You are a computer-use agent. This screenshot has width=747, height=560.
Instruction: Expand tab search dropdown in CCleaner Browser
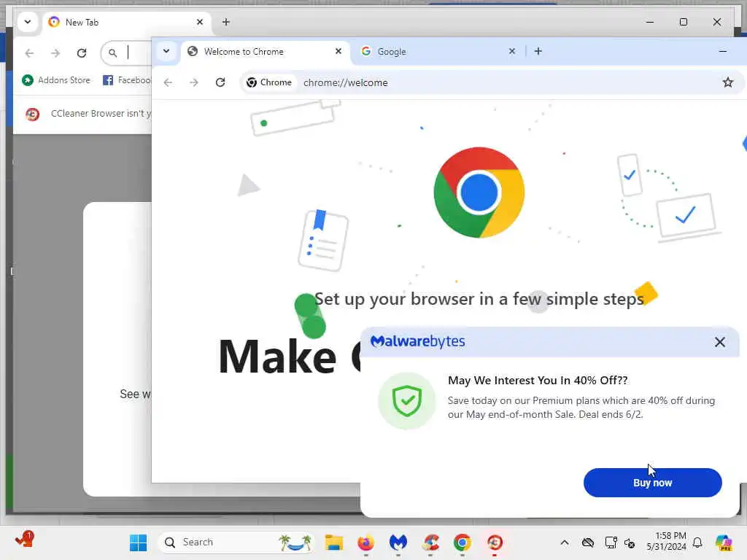[28, 22]
